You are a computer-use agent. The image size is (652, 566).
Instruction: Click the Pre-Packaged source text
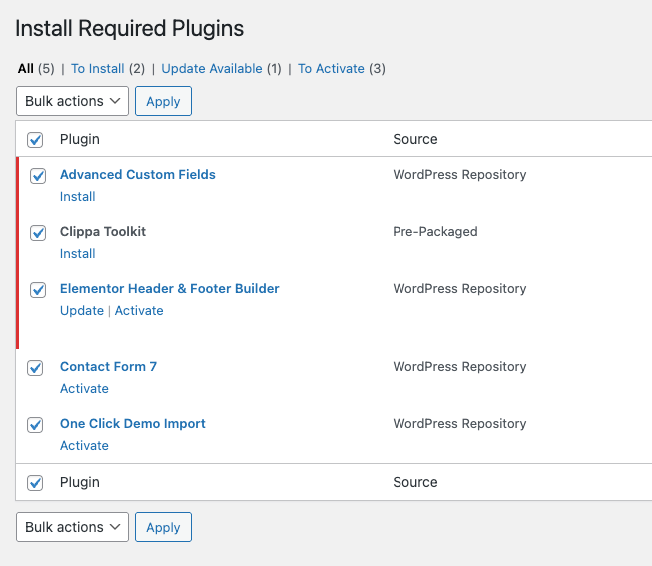click(x=435, y=231)
